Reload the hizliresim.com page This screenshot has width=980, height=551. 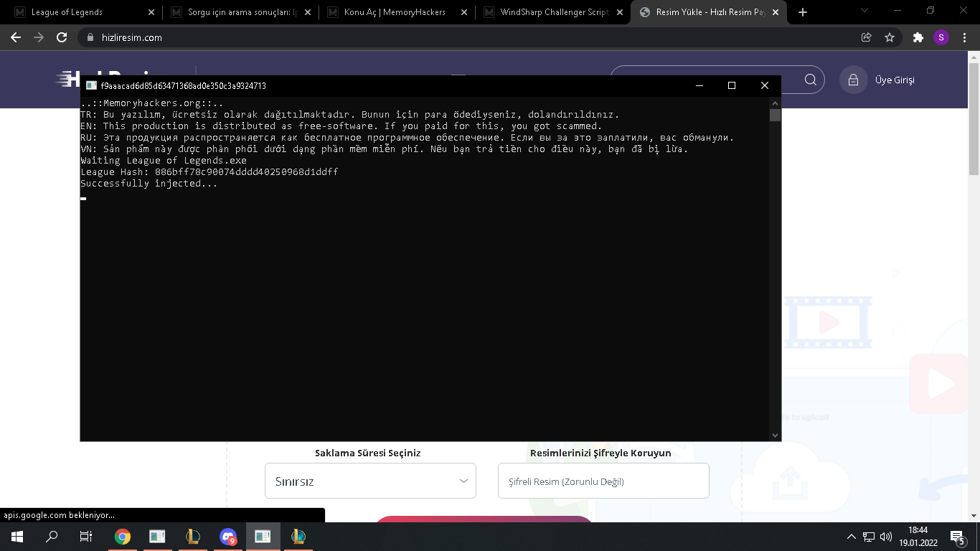click(x=62, y=37)
